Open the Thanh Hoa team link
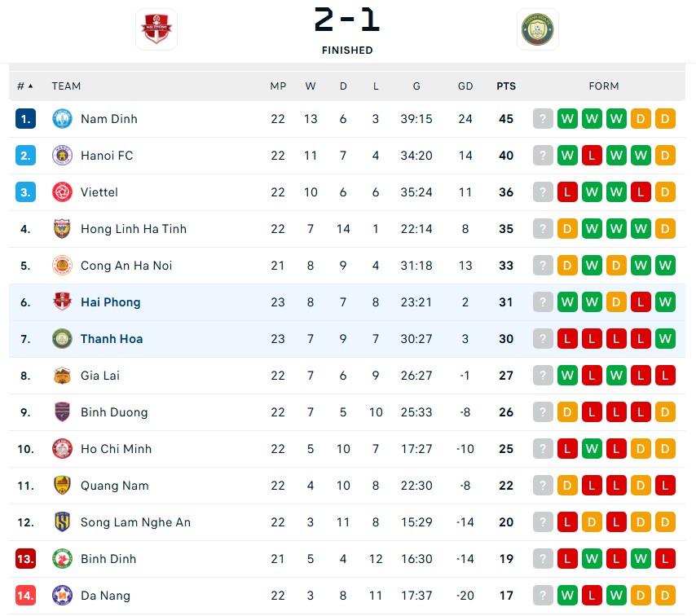The width and height of the screenshot is (696, 616). tap(112, 339)
